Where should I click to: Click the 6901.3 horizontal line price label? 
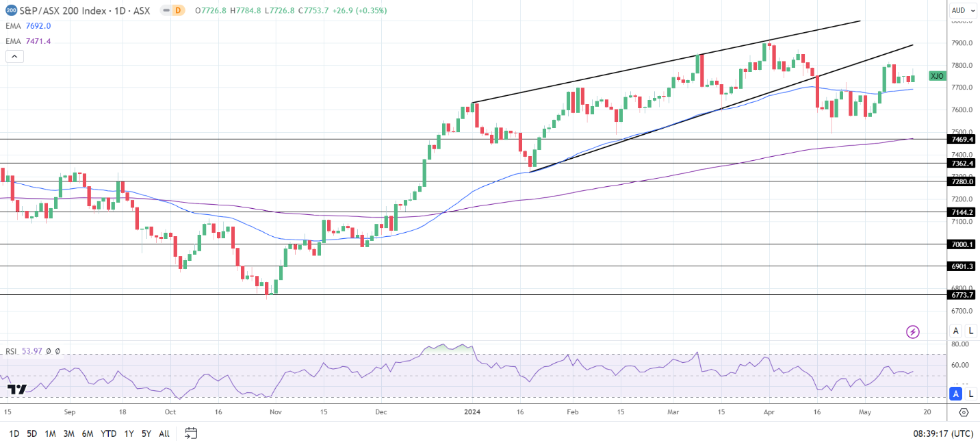962,266
